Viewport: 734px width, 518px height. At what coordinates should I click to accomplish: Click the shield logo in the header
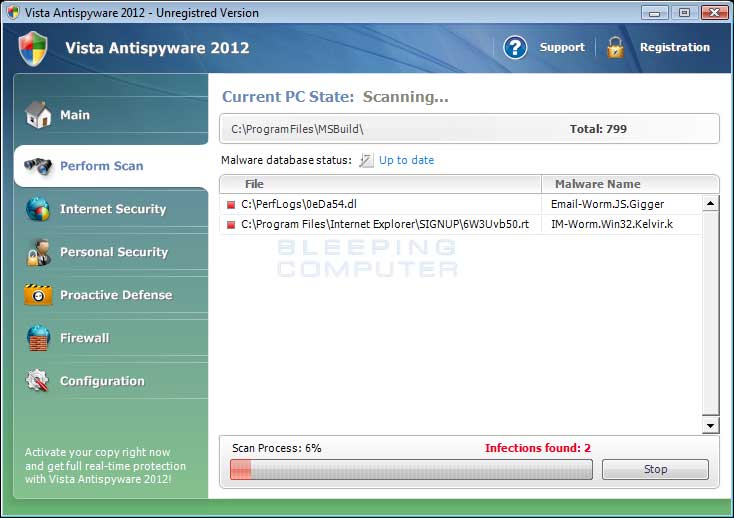click(x=33, y=49)
